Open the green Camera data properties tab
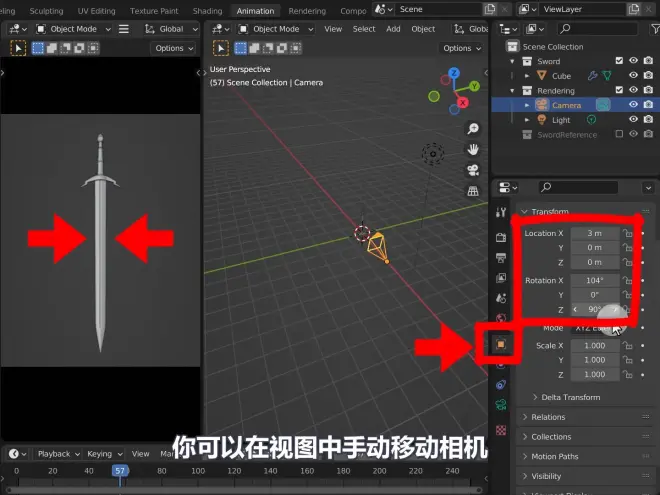 [x=500, y=405]
